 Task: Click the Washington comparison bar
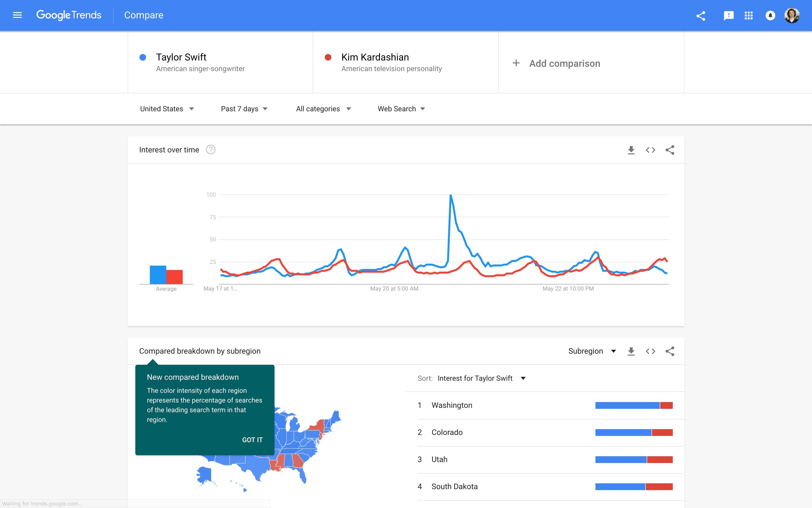click(634, 405)
